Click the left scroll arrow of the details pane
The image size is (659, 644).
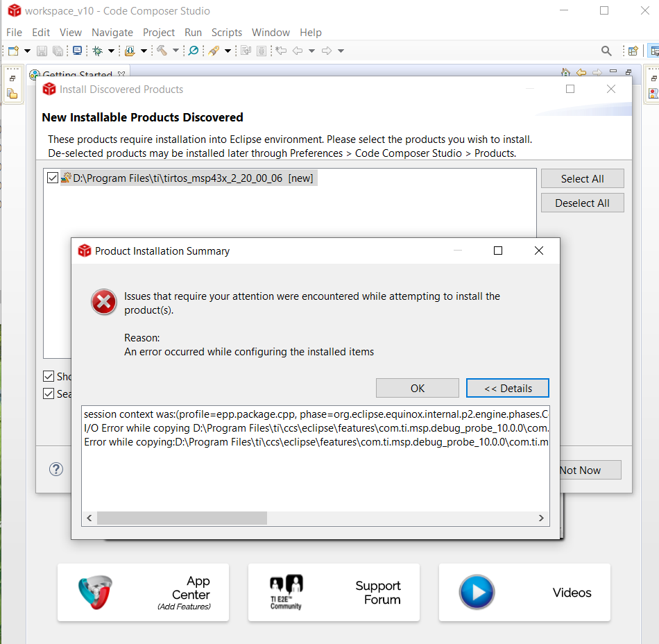pos(89,518)
